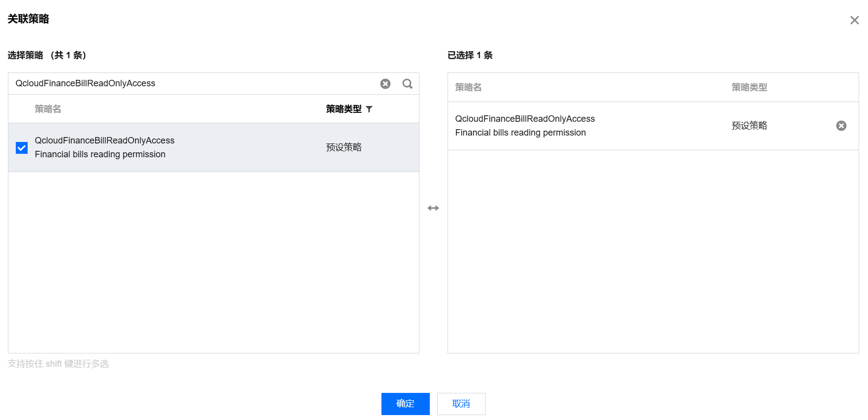The image size is (868, 420).
Task: Click QcloudFinanceBillReadOnlyAccess name in selected table
Action: coord(525,119)
